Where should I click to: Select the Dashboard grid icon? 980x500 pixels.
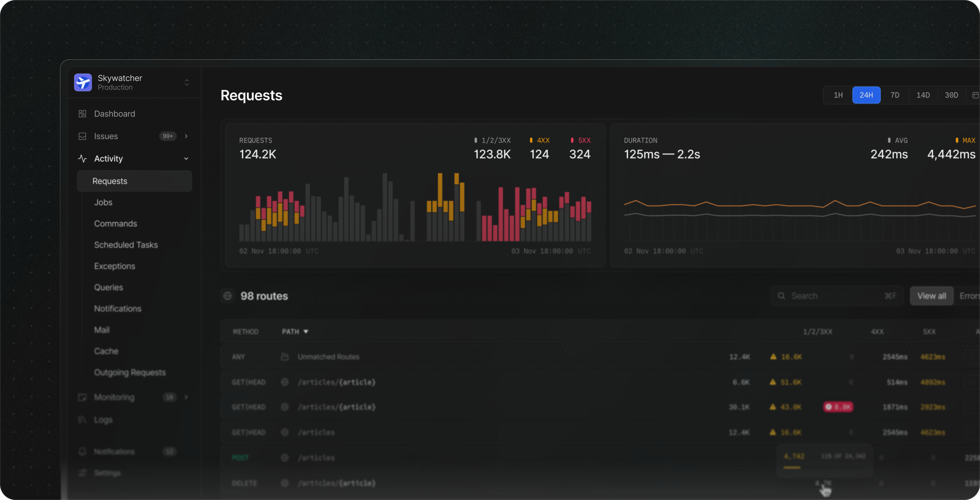pyautogui.click(x=82, y=114)
